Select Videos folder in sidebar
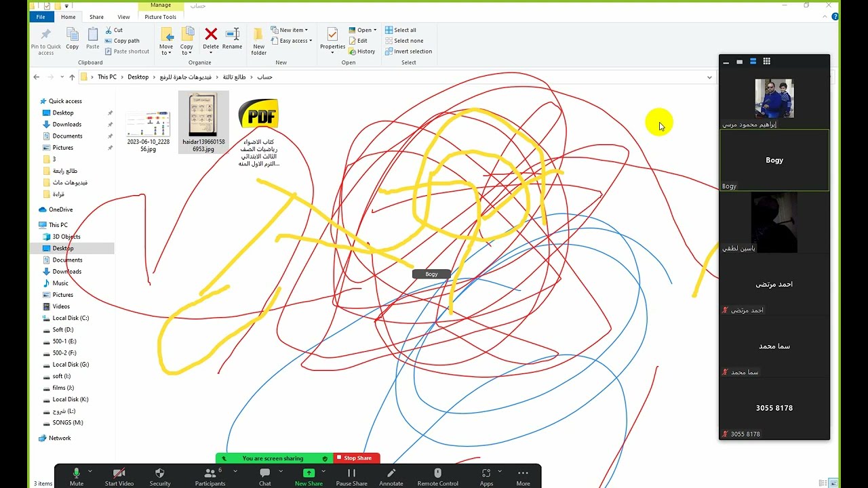Viewport: 868px width, 488px height. coord(61,306)
